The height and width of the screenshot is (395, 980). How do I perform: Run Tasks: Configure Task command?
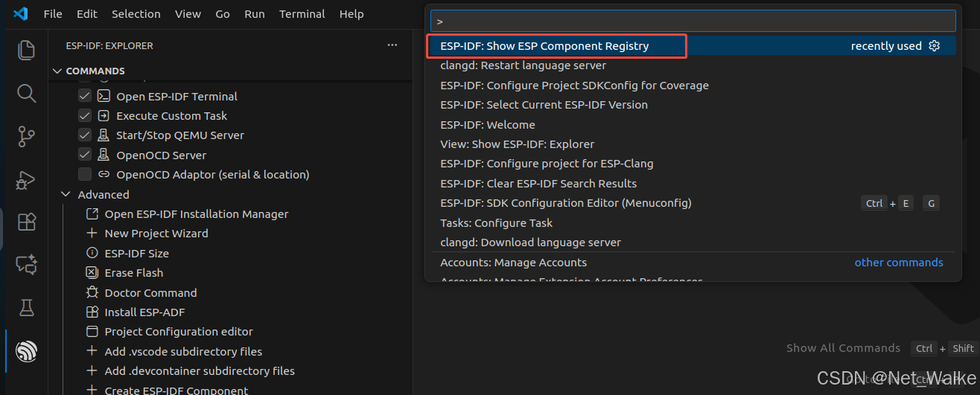(x=693, y=223)
